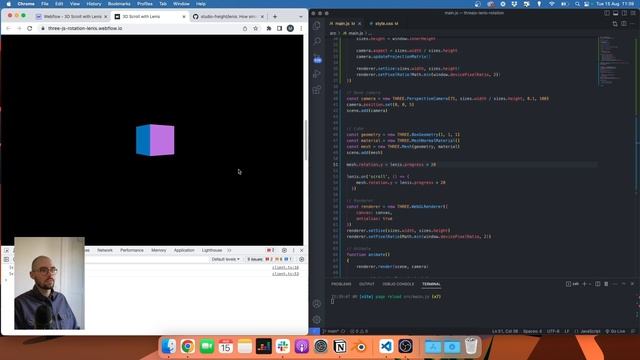Click the Go Live status bar button
This screenshot has width=640, height=360.
click(x=616, y=331)
